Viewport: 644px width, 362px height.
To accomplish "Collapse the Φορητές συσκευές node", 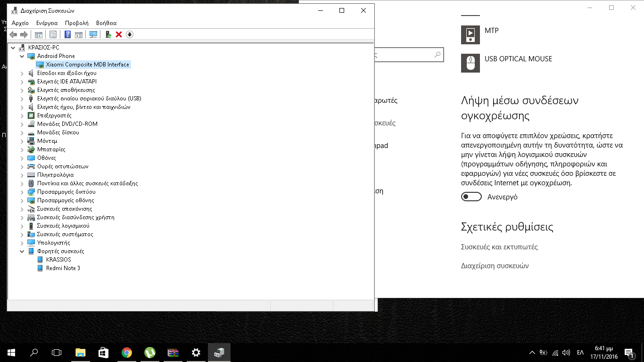I will (22, 251).
